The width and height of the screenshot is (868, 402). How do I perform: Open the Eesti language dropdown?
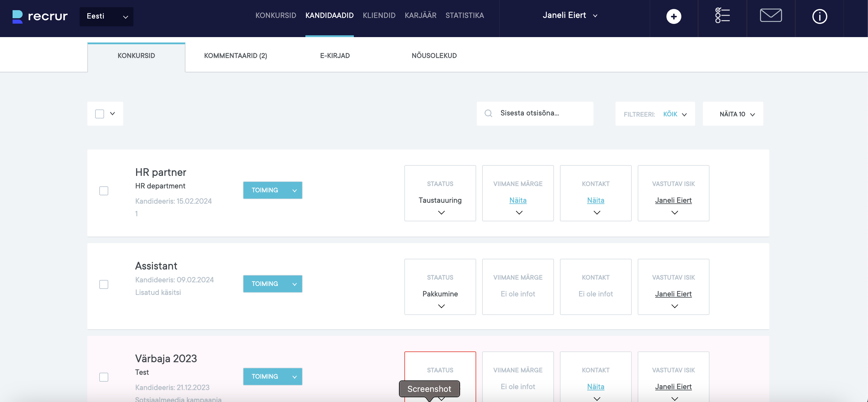[x=106, y=16]
